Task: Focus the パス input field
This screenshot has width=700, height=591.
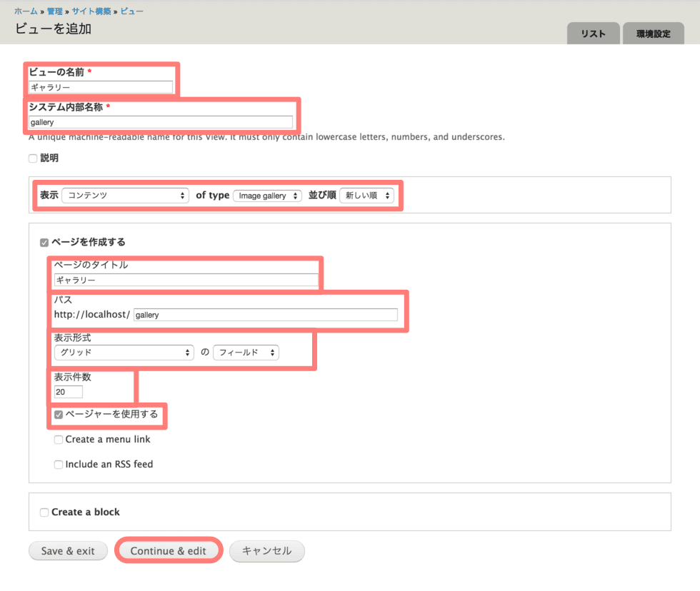Action: point(266,315)
